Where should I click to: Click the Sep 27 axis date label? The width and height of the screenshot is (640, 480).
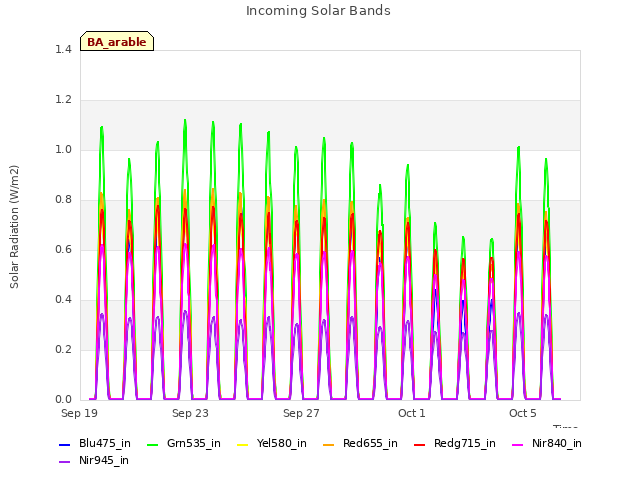(x=301, y=413)
